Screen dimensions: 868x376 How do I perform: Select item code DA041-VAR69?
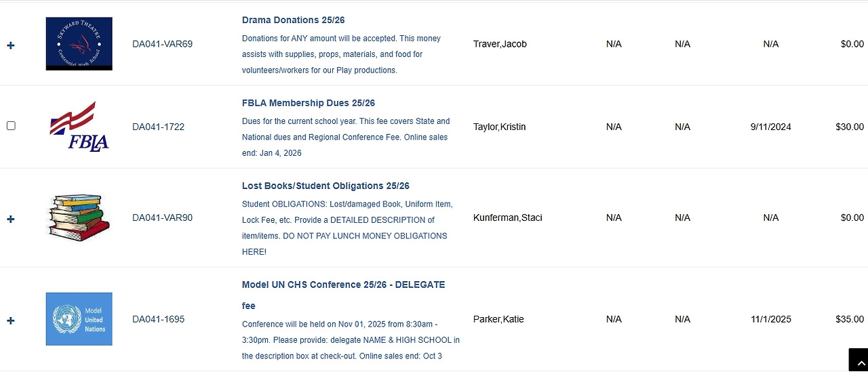tap(162, 44)
